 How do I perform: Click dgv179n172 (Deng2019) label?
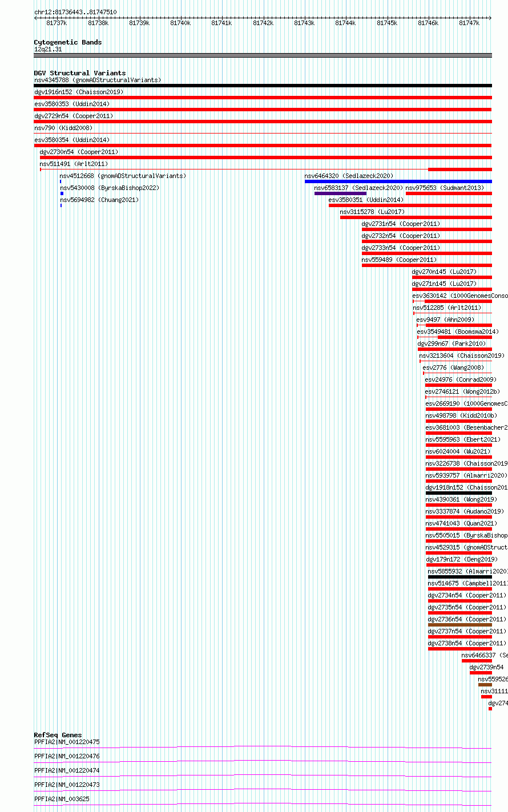461,559
